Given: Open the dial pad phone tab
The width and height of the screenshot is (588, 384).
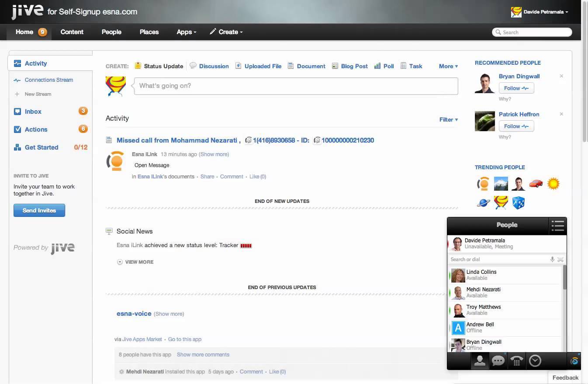Looking at the screenshot, I should [516, 361].
